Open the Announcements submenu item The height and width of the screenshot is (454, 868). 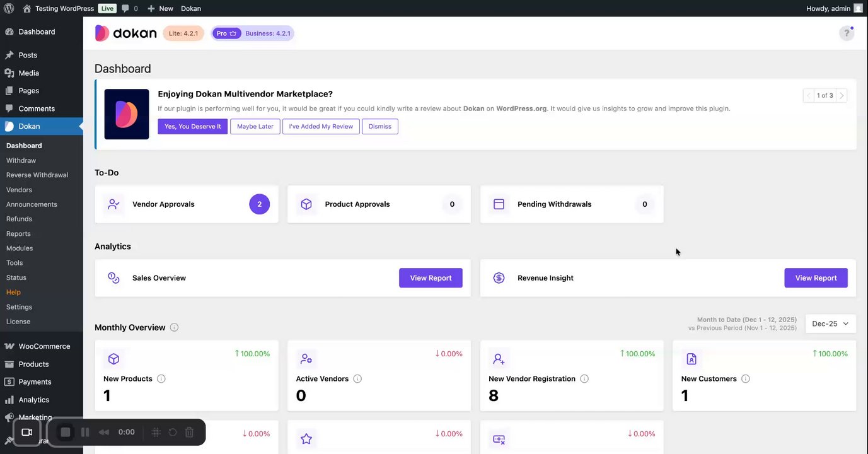(32, 204)
